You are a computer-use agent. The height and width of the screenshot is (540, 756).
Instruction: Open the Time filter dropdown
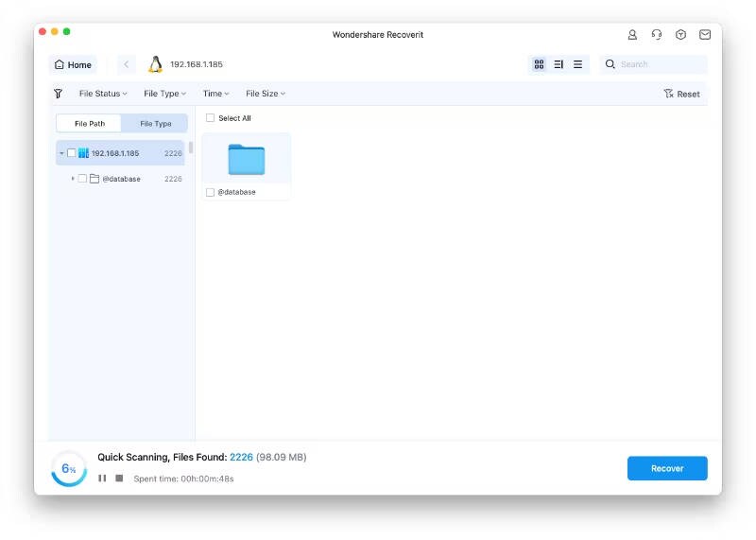pyautogui.click(x=215, y=94)
